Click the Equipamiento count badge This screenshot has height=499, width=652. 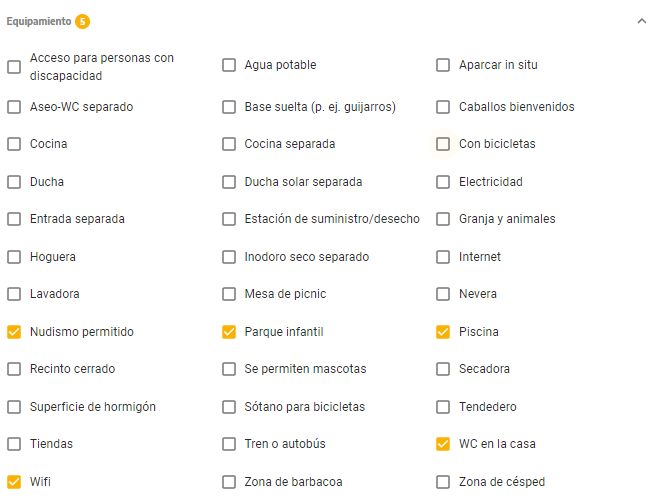[x=82, y=22]
